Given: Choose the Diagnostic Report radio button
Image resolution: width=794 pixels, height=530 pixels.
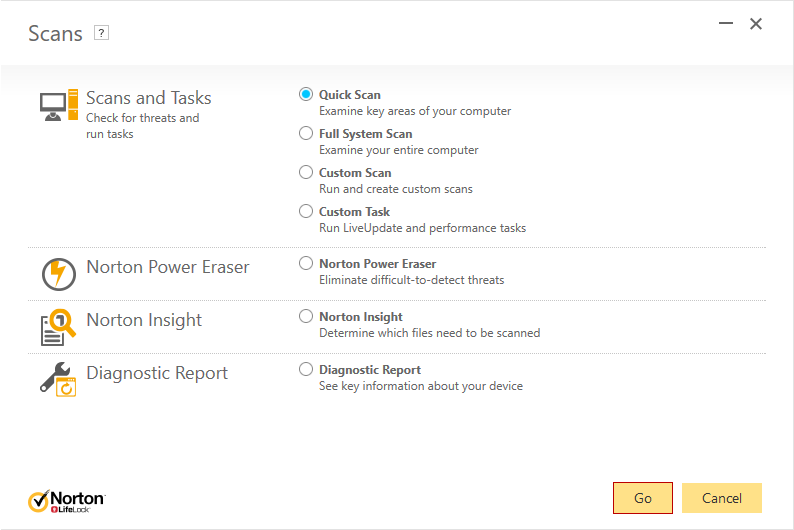Looking at the screenshot, I should tap(306, 369).
